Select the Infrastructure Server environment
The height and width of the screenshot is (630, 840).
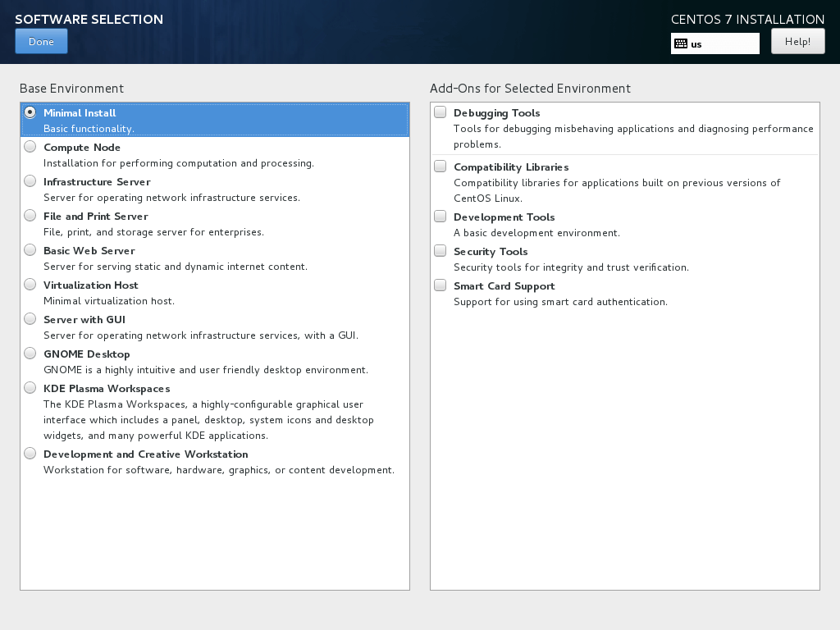coord(30,180)
